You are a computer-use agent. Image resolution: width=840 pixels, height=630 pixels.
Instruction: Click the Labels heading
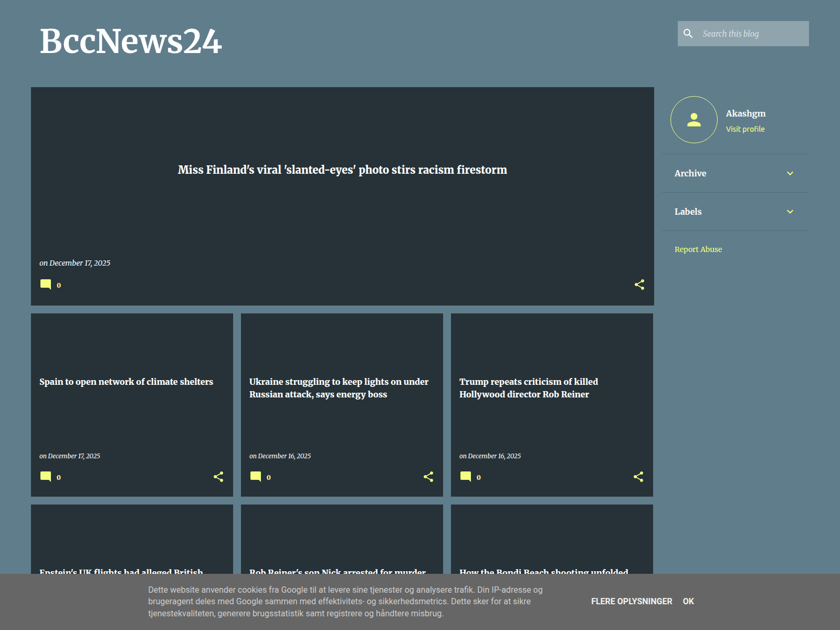[688, 212]
